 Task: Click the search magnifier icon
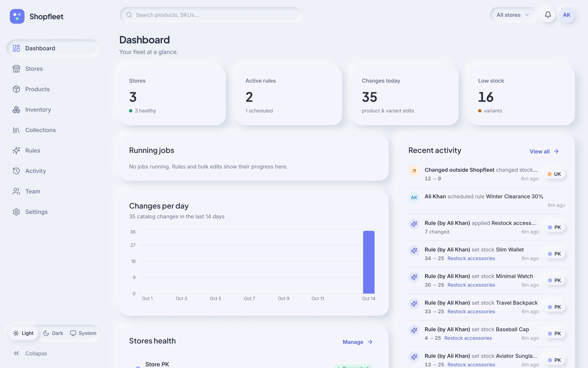click(x=129, y=15)
